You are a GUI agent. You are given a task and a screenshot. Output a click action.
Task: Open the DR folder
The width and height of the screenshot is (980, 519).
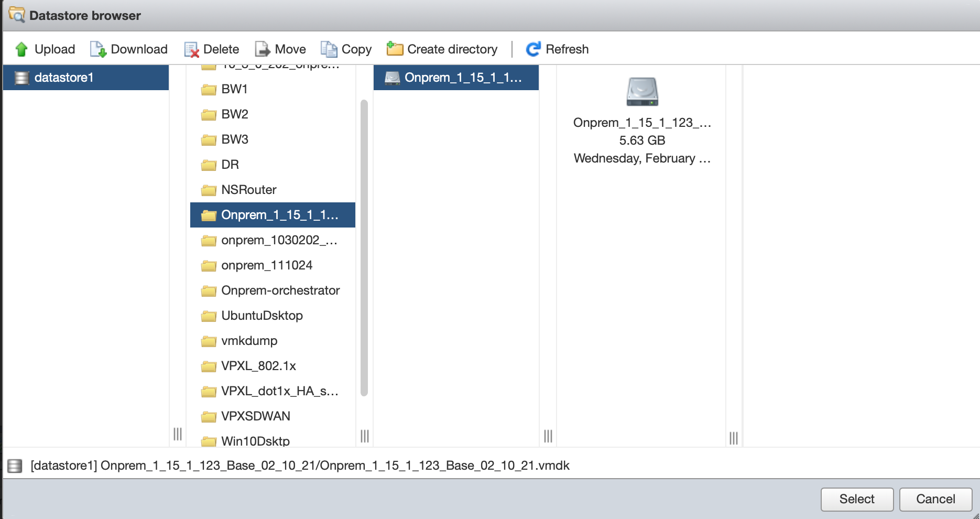point(273,165)
